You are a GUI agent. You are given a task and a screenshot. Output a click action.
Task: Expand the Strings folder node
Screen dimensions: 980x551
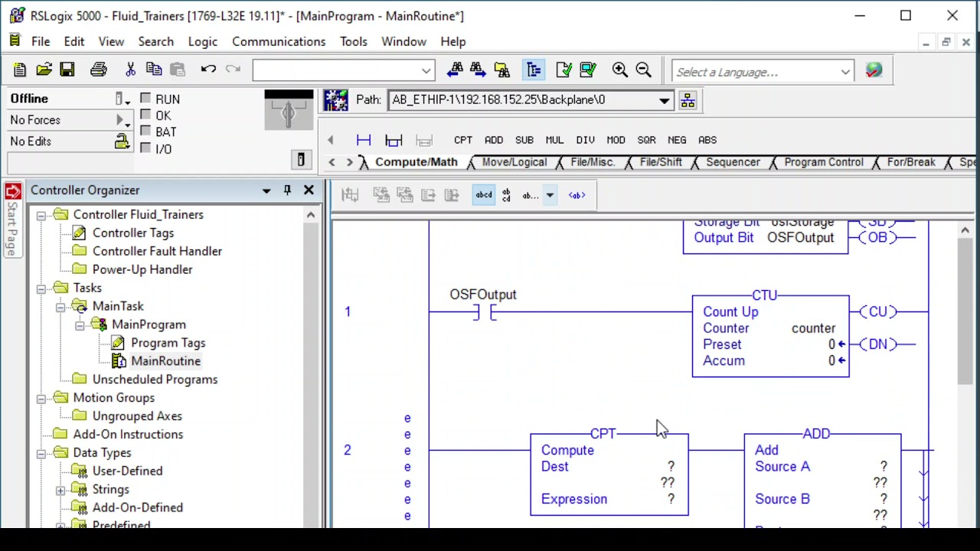(60, 490)
